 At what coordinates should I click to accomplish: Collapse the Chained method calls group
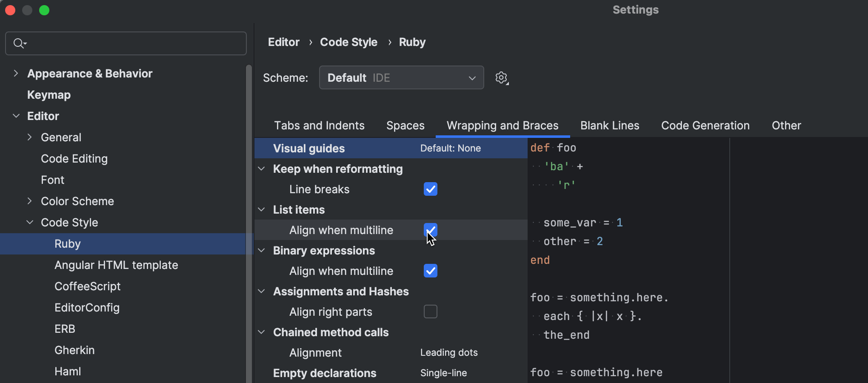point(262,332)
